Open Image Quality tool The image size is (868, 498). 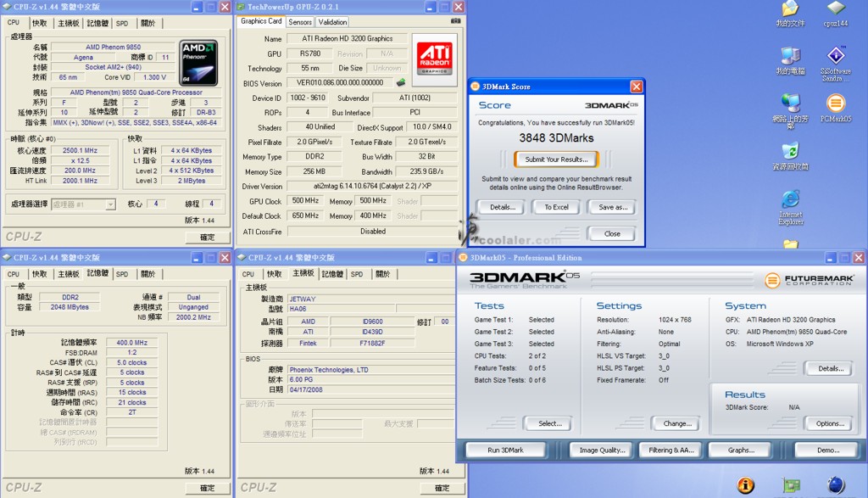point(603,450)
